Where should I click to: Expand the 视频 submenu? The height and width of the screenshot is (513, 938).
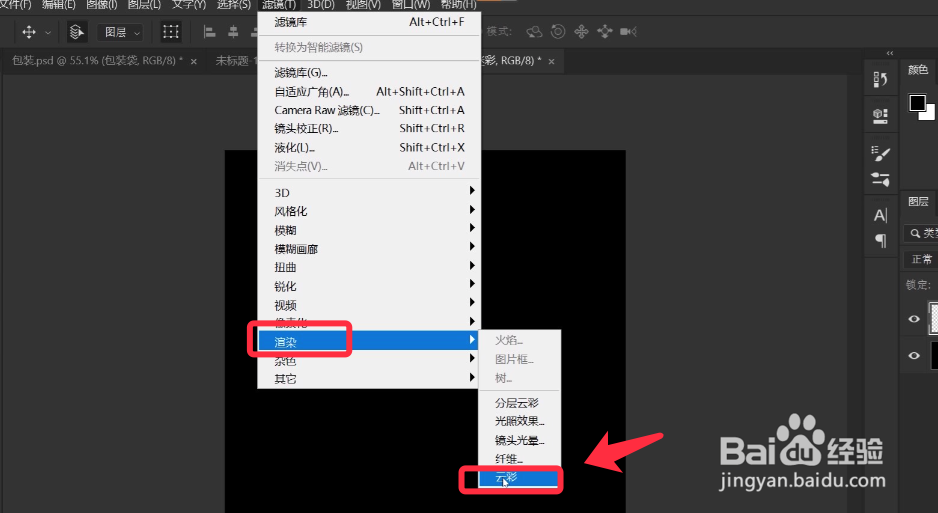click(x=368, y=305)
